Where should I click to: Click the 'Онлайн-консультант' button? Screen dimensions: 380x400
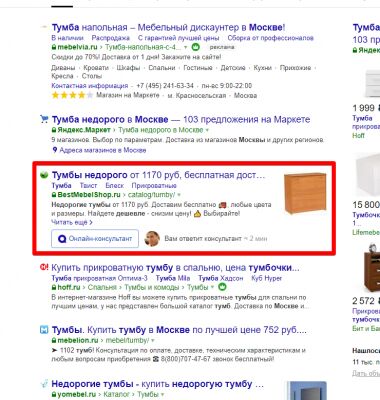[95, 239]
